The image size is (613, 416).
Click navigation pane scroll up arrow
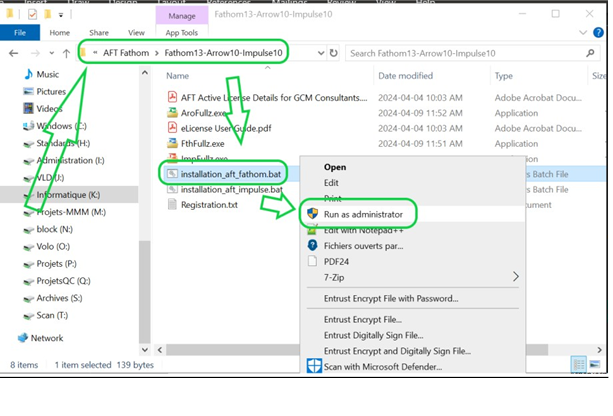[x=145, y=73]
